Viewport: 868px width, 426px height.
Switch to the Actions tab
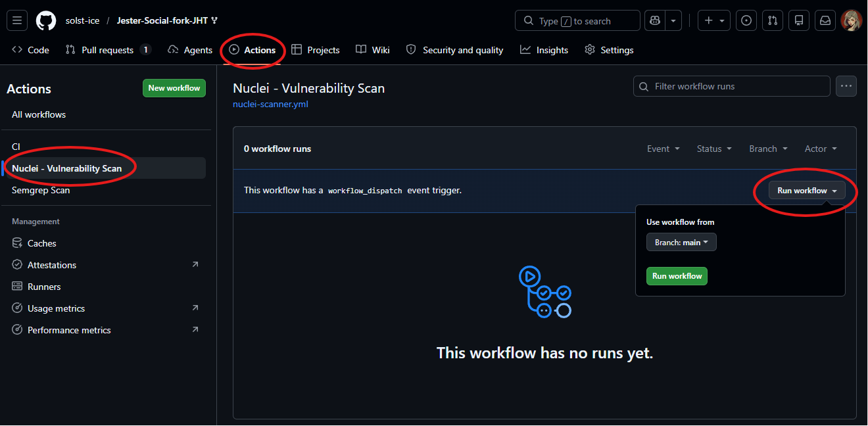pyautogui.click(x=253, y=50)
